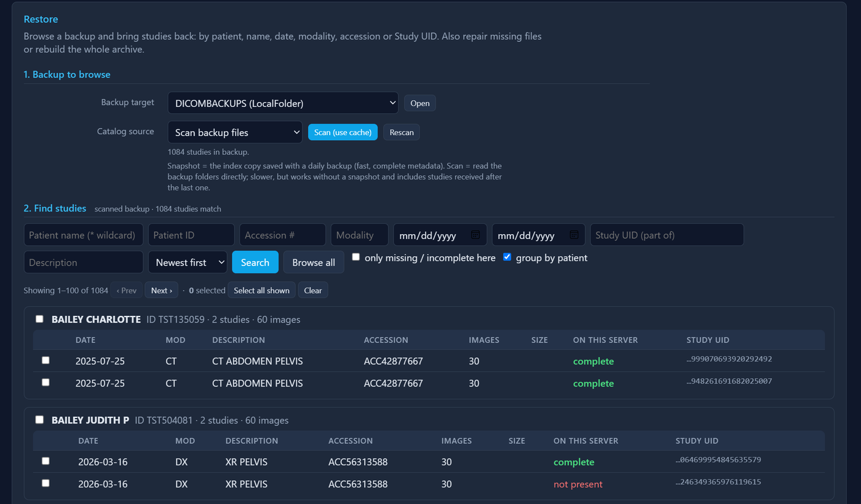Click the Restore section title
The width and height of the screenshot is (861, 504).
[41, 20]
